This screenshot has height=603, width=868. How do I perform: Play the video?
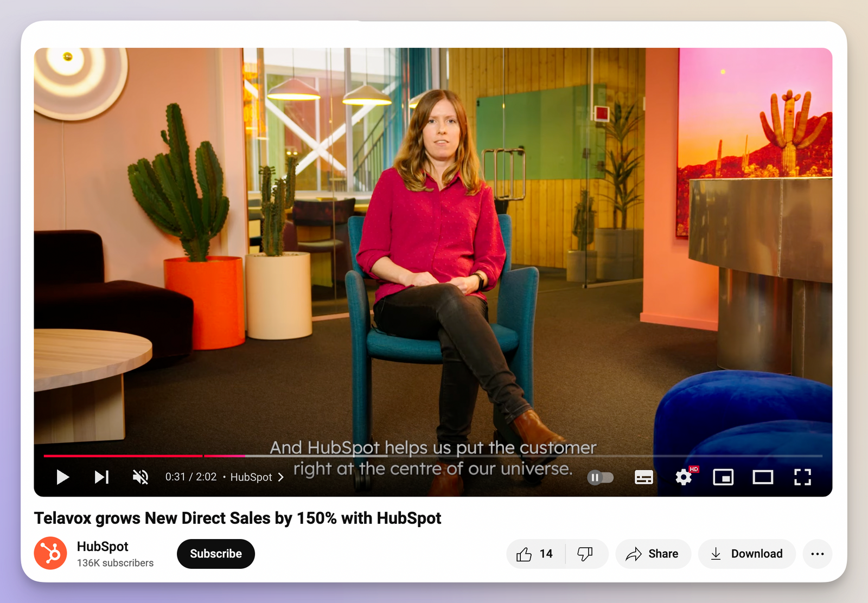point(62,477)
